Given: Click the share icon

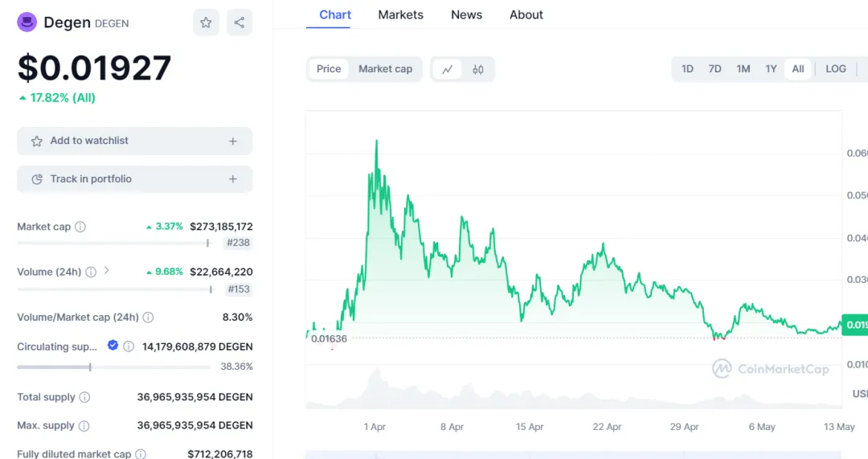Looking at the screenshot, I should click(240, 23).
